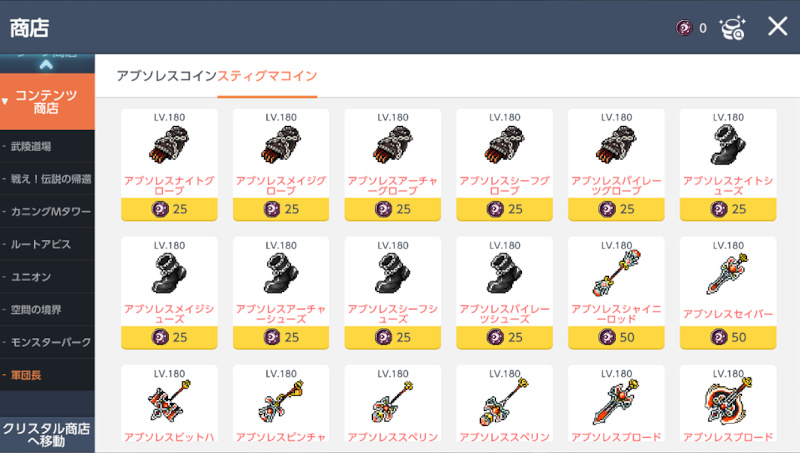Open the ルートアビス shop category
Screen dimensions: 800x453
tap(47, 244)
